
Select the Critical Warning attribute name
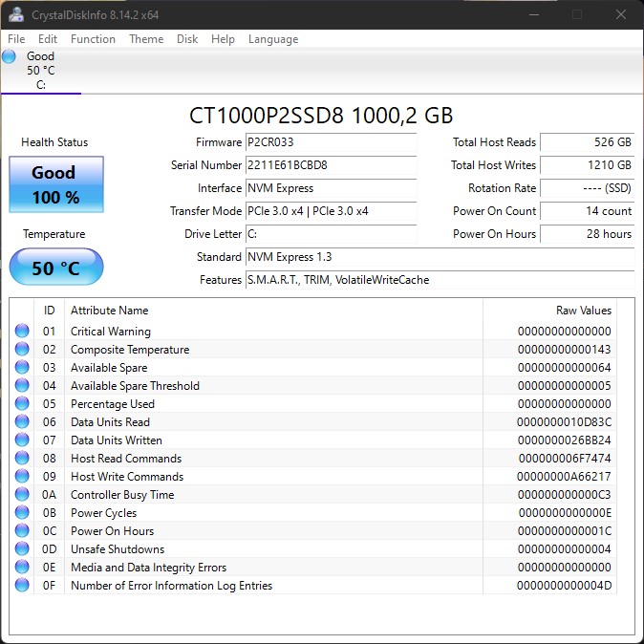(111, 331)
